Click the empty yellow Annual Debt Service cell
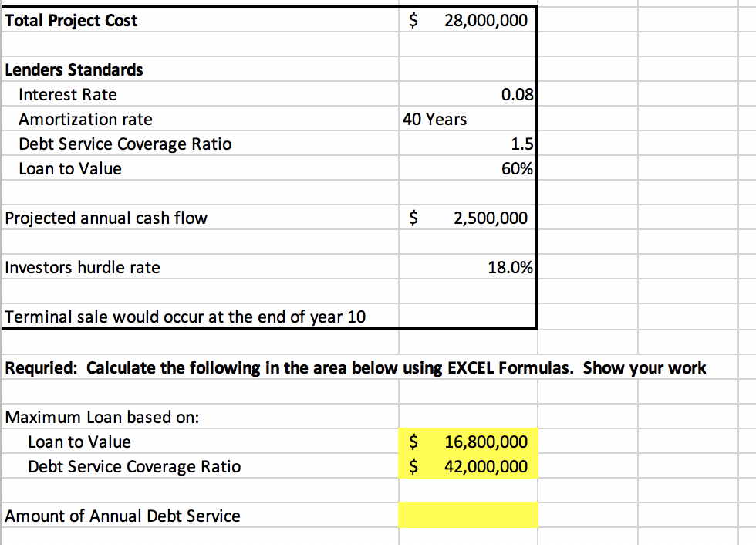The height and width of the screenshot is (545, 756). pyautogui.click(x=467, y=515)
